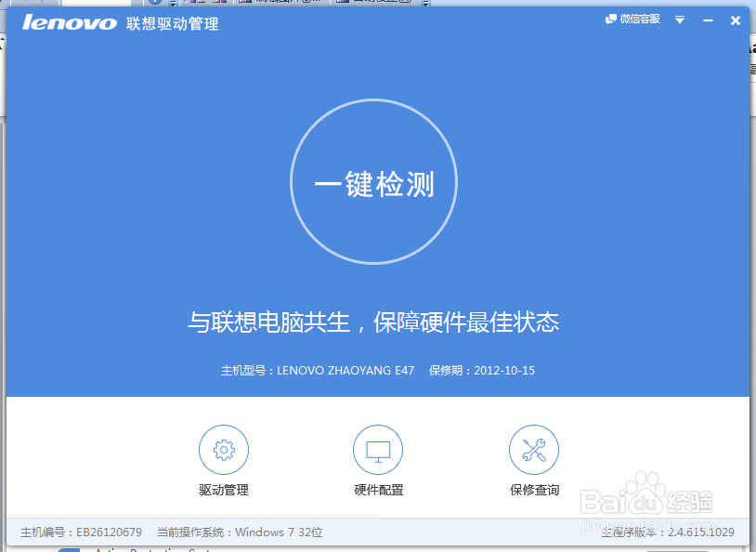Open 保修查询 wrench tools icon
Screen dimensions: 756x552
534,450
